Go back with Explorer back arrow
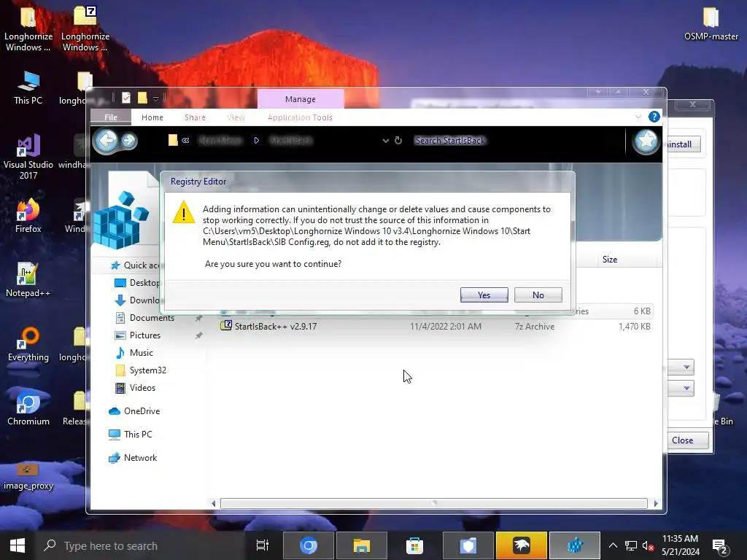Image resolution: width=747 pixels, height=560 pixels. click(x=107, y=141)
